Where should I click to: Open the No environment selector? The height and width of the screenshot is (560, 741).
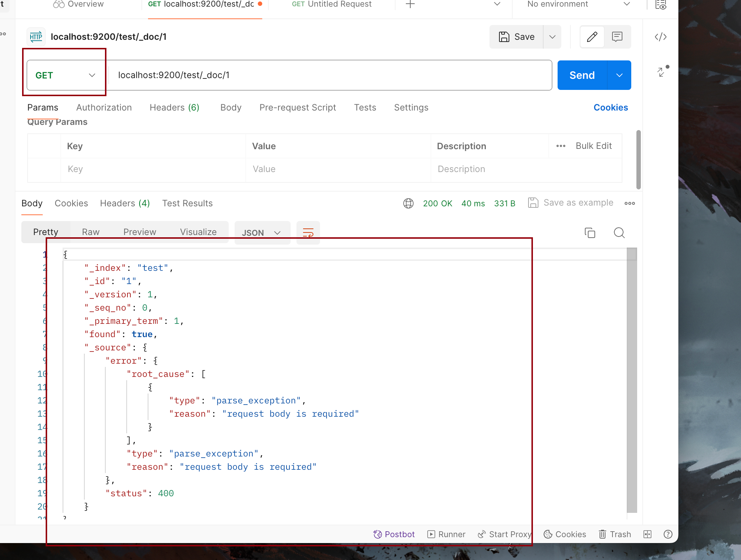(x=578, y=4)
